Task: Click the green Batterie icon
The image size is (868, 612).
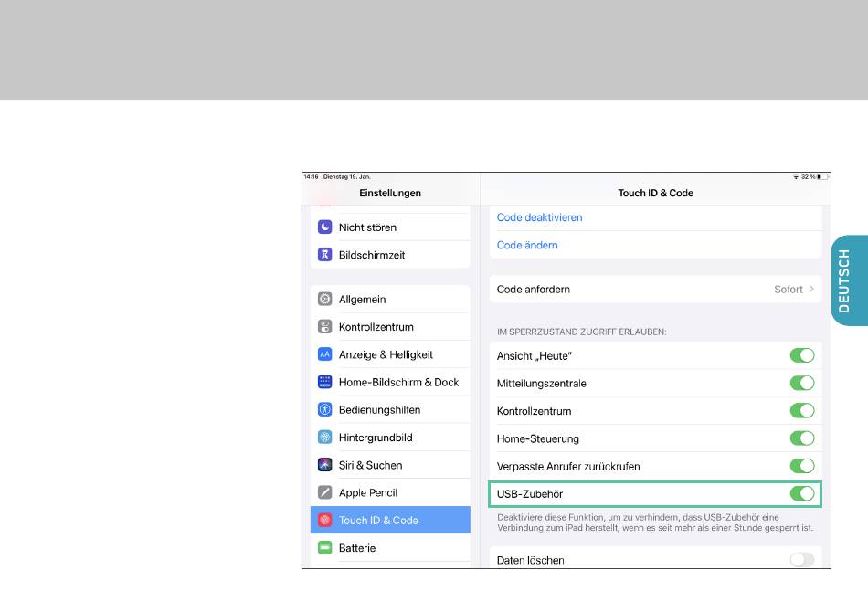Action: coord(325,548)
